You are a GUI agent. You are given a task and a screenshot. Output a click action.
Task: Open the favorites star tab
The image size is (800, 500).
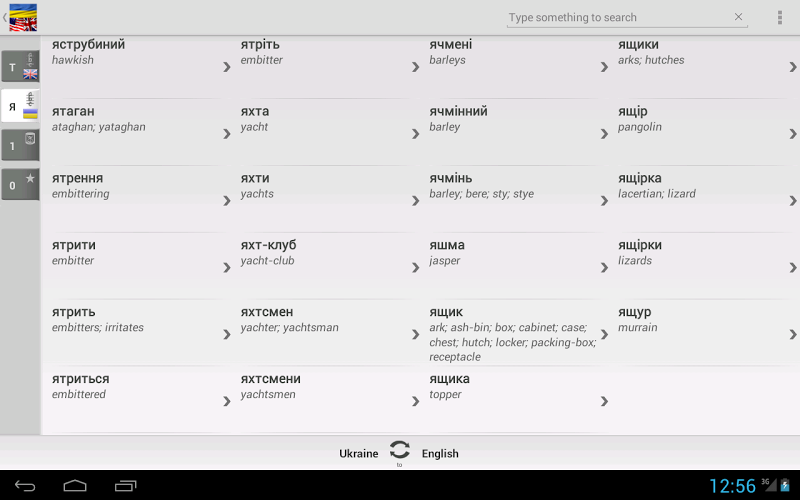(20, 184)
